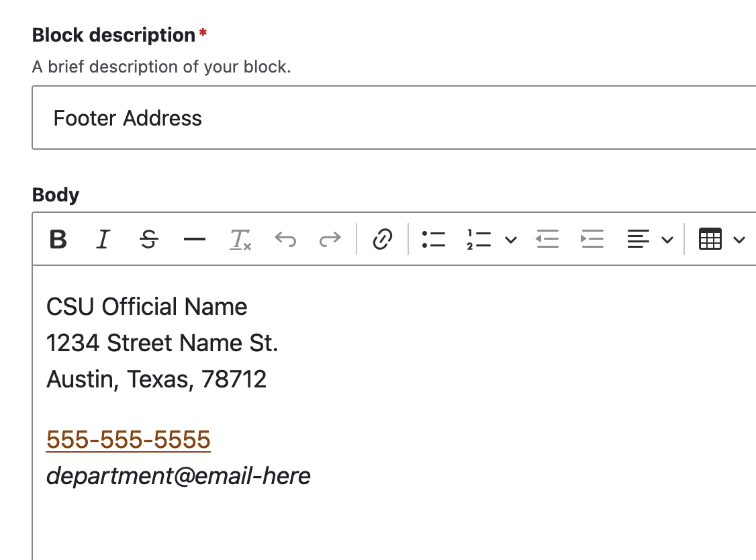Expand the table options dropdown
The image size is (756, 560).
739,239
